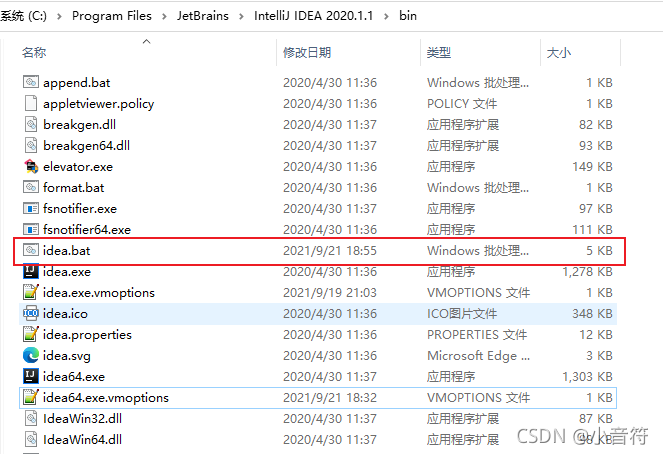Click the size 1,303 KB
The image size is (663, 454).
pyautogui.click(x=587, y=377)
